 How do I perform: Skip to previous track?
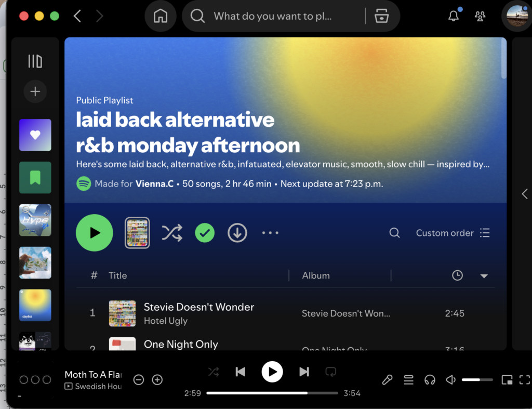240,372
